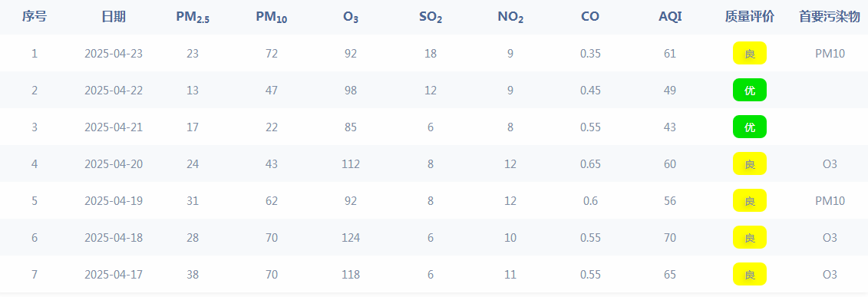Click the 日期 column header
The image size is (868, 297).
pyautogui.click(x=114, y=17)
